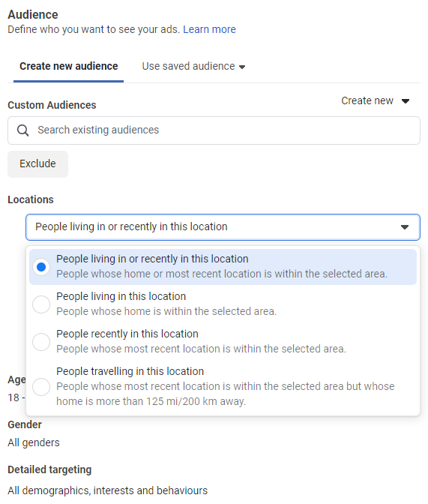This screenshot has width=428, height=504.
Task: Click the search magnifier icon
Action: coord(22,130)
